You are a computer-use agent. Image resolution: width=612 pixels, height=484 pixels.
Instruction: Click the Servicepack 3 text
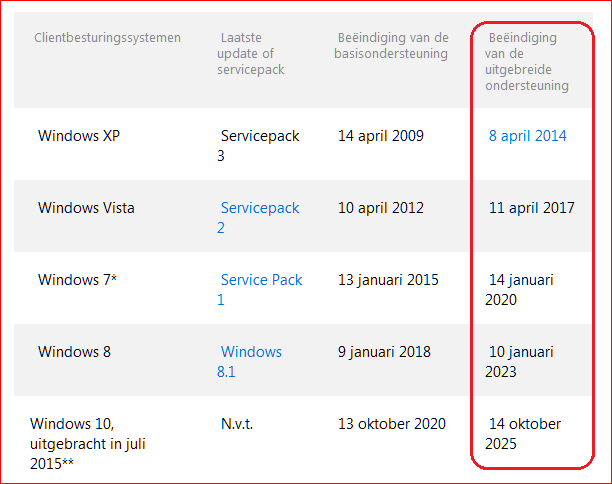258,145
